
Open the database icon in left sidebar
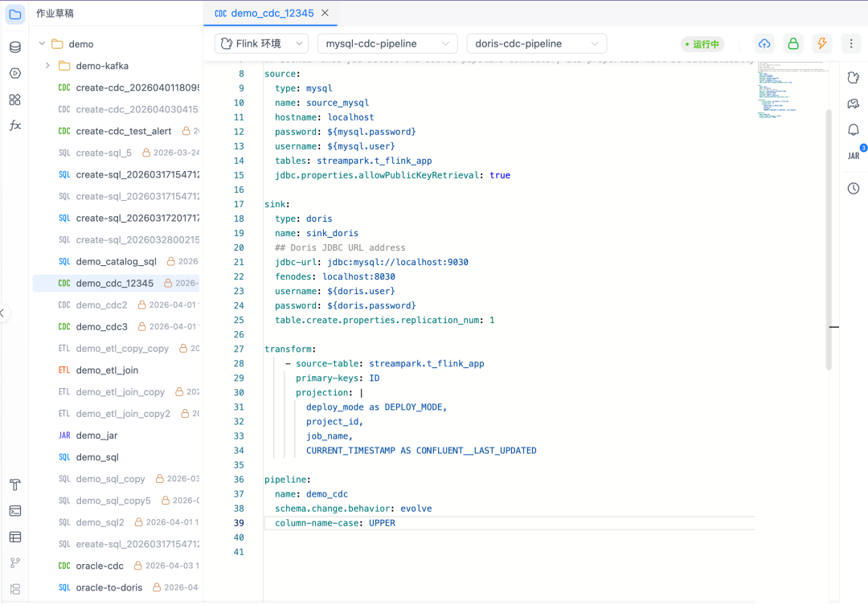tap(15, 47)
